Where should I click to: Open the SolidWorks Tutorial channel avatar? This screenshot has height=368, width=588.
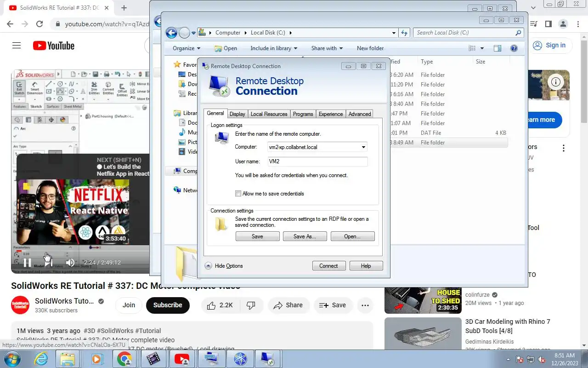click(20, 305)
